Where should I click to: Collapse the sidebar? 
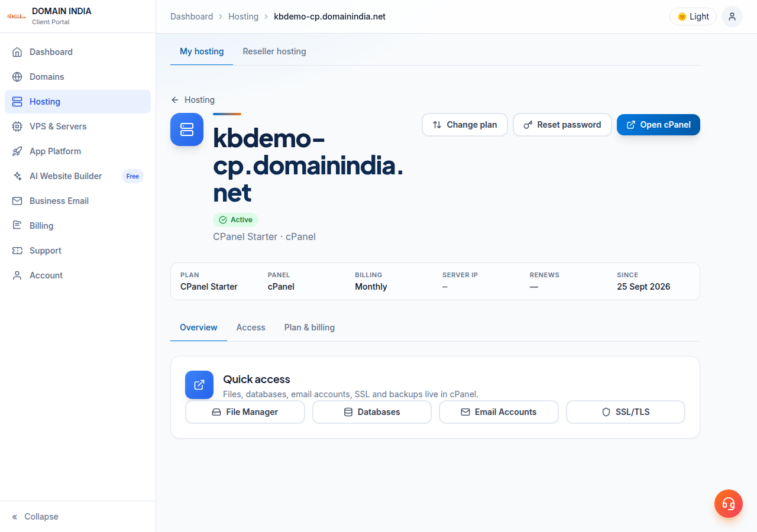coord(35,517)
